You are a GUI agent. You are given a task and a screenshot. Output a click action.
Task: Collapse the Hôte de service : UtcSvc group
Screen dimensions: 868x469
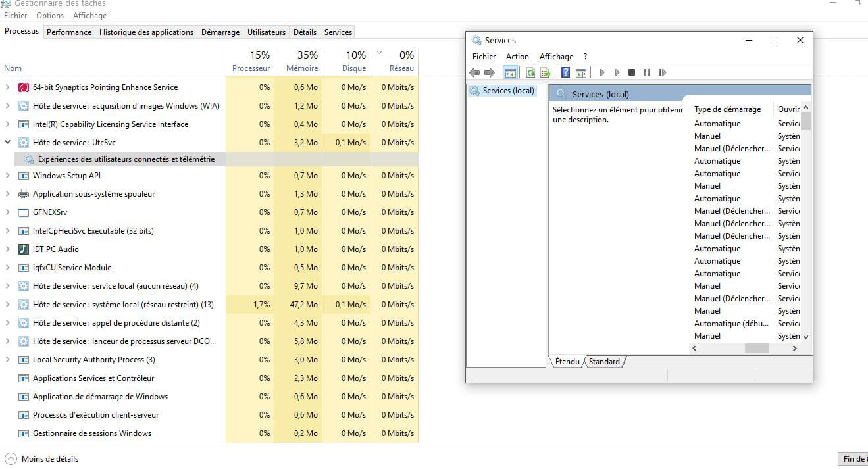[8, 143]
